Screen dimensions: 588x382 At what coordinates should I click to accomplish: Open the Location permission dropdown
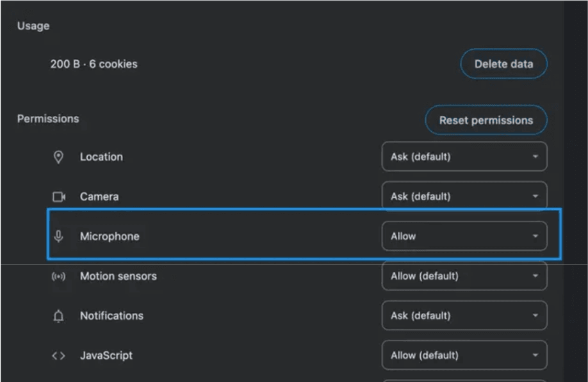(464, 157)
